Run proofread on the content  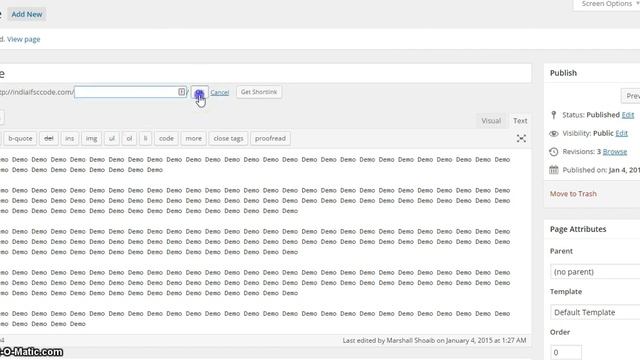270,138
